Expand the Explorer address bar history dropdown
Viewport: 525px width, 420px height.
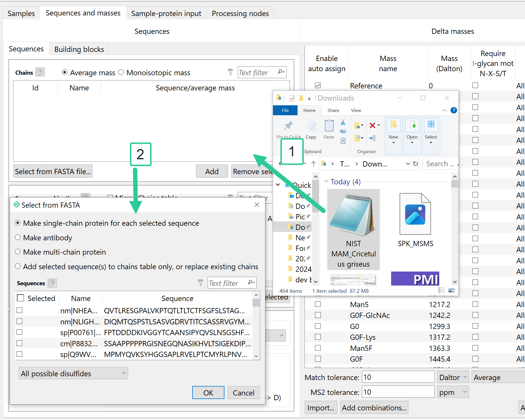coord(408,164)
